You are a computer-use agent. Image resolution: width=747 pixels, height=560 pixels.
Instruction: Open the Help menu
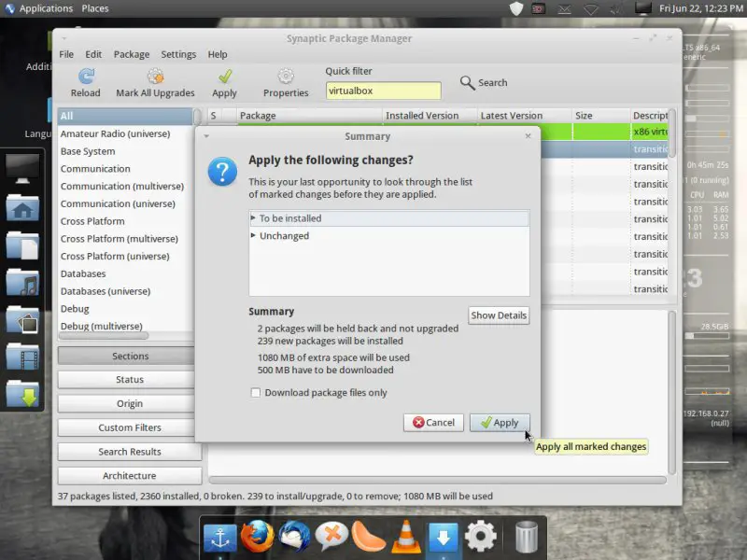coord(218,54)
